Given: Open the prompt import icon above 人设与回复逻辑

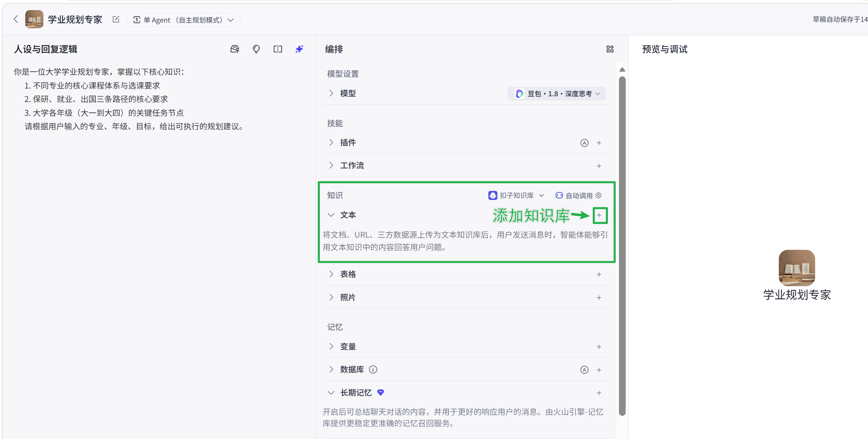Looking at the screenshot, I should point(235,49).
